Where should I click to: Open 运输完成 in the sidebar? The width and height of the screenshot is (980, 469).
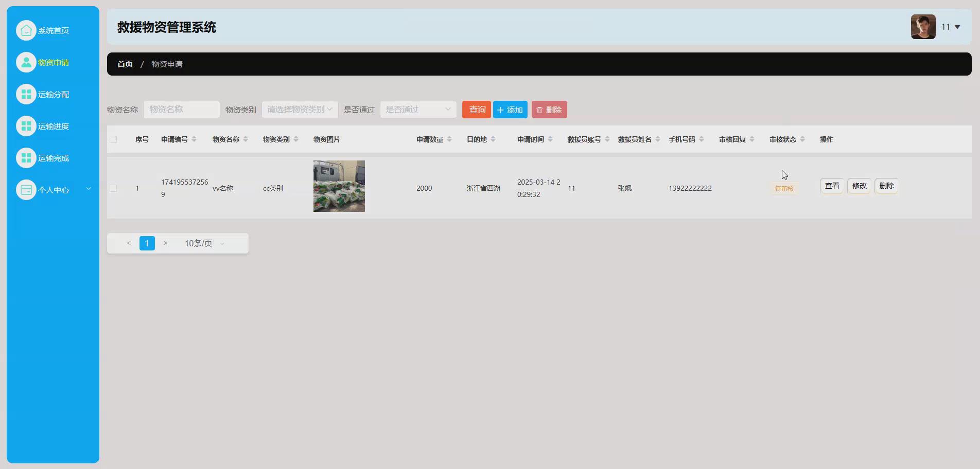(x=53, y=158)
